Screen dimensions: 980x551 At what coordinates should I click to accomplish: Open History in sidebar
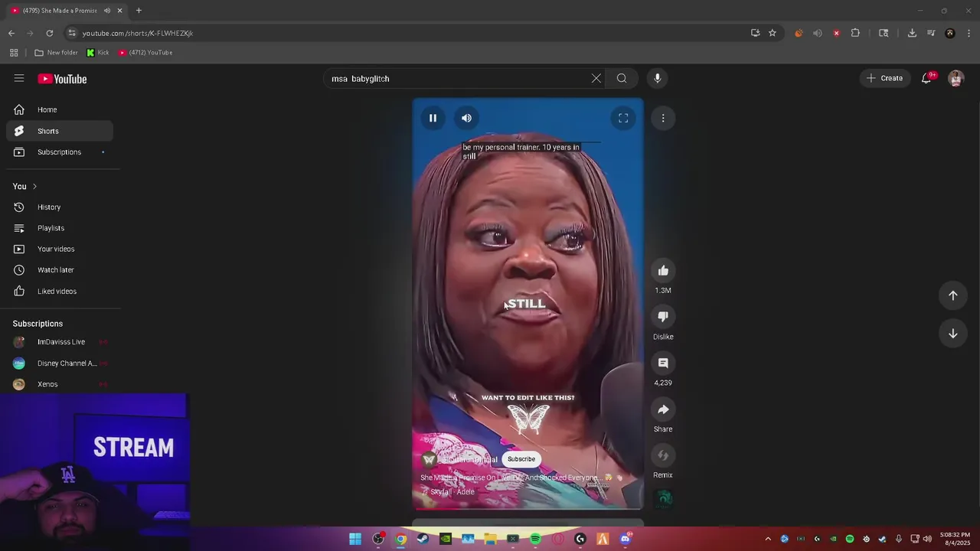[x=60, y=207]
